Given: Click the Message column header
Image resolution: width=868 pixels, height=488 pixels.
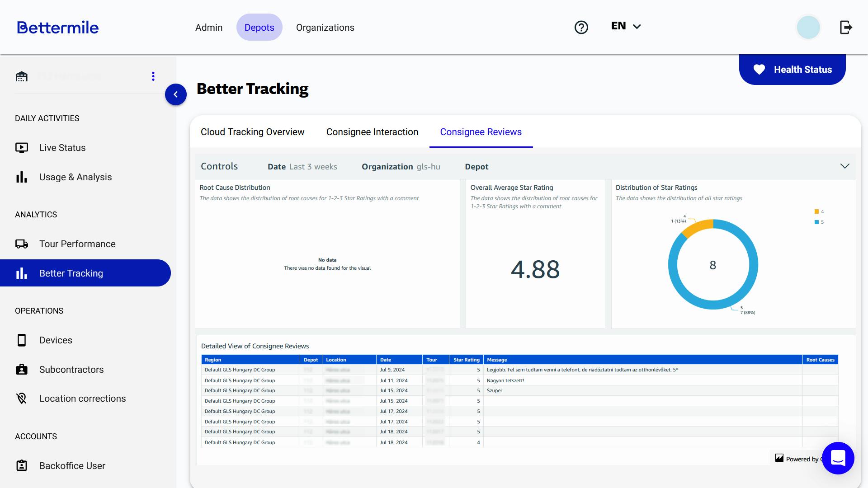Looking at the screenshot, I should 643,360.
